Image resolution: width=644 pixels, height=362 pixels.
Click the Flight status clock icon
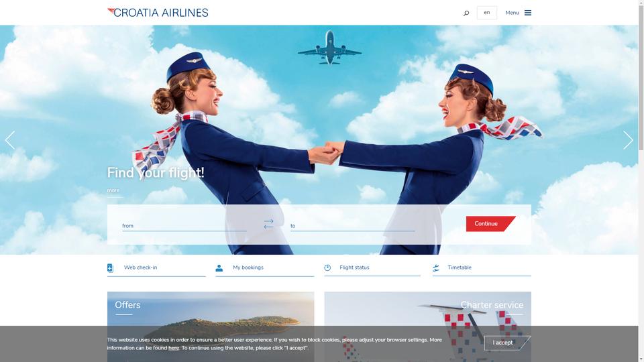coord(327,267)
